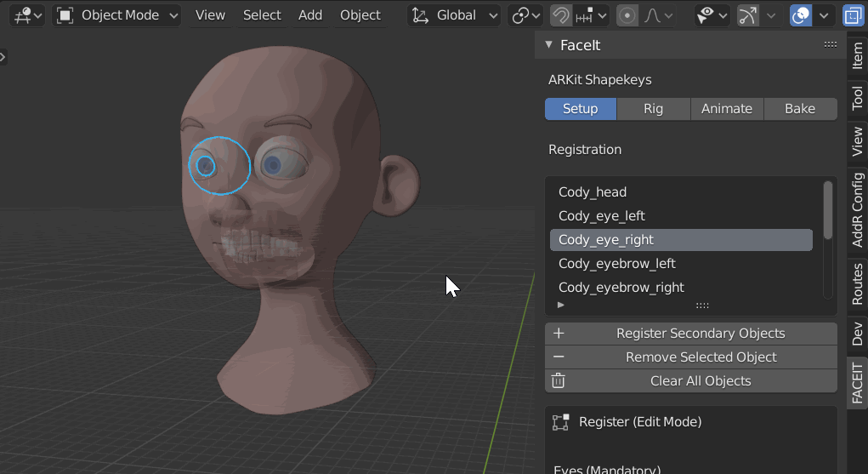The width and height of the screenshot is (868, 474).
Task: Open the pivot point dropdown
Action: pyautogui.click(x=525, y=15)
